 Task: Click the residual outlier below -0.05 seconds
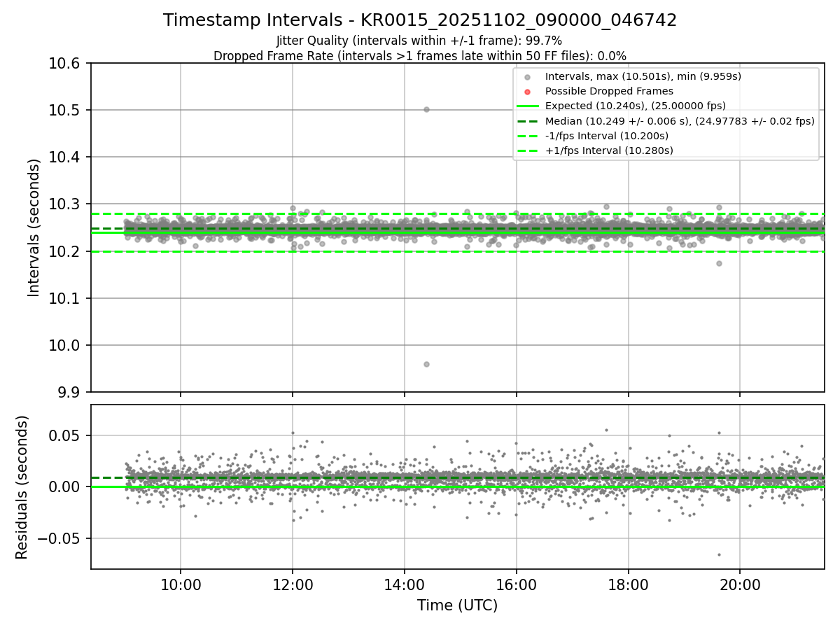(719, 554)
